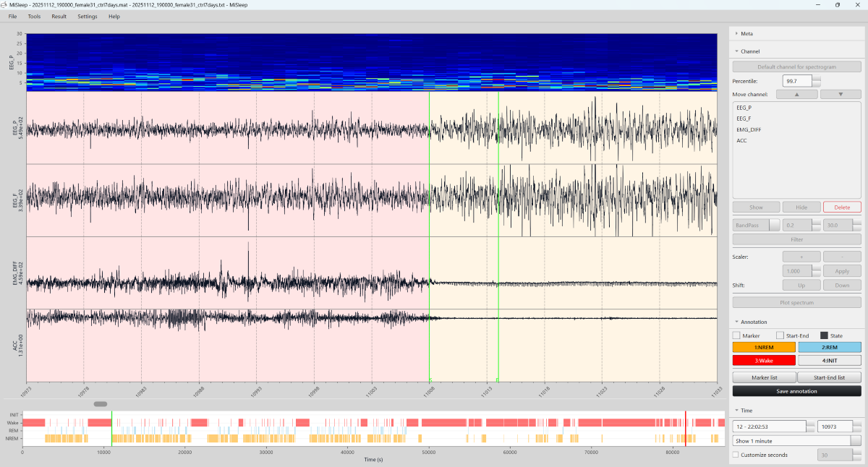Click the horizontal scrollbar thumb below the signals
The width and height of the screenshot is (868, 467).
tap(101, 403)
